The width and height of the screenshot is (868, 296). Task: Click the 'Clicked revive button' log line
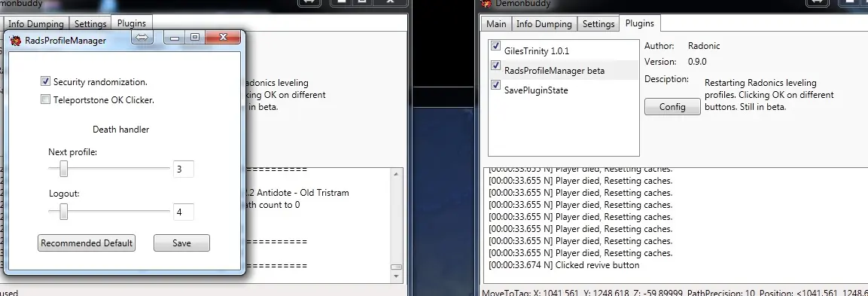pos(564,265)
